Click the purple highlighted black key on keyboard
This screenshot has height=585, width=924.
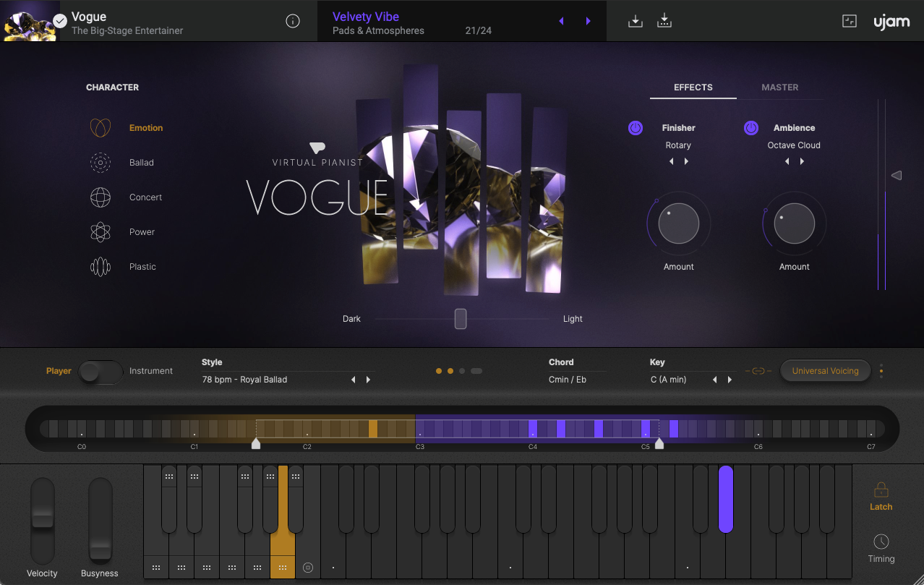click(x=726, y=499)
